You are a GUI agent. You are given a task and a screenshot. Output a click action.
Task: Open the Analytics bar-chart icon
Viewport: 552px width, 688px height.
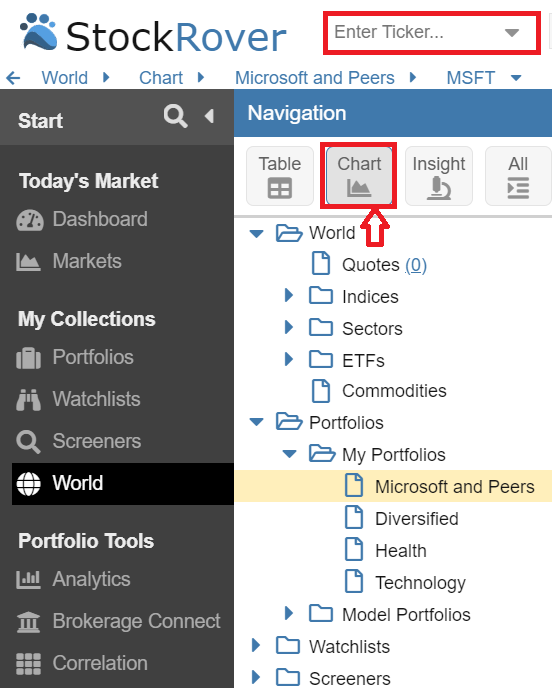tap(28, 580)
